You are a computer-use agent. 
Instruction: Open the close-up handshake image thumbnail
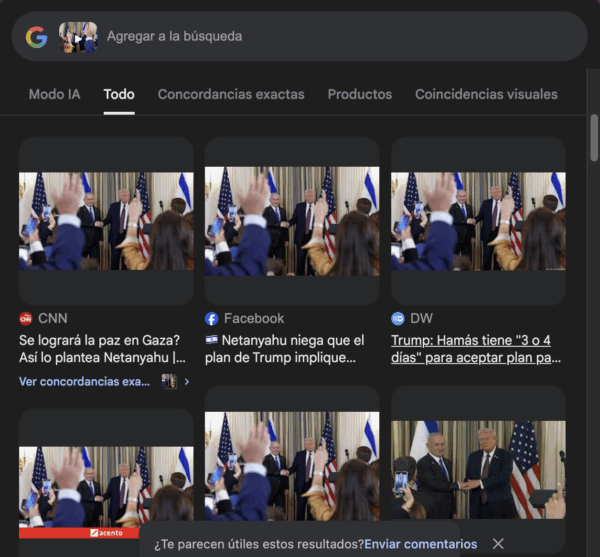pos(478,470)
